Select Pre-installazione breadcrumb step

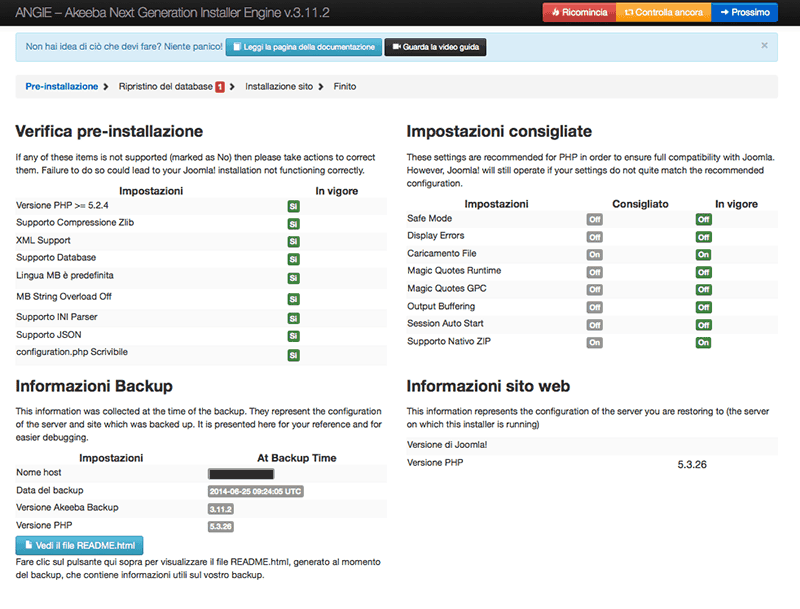pos(62,87)
